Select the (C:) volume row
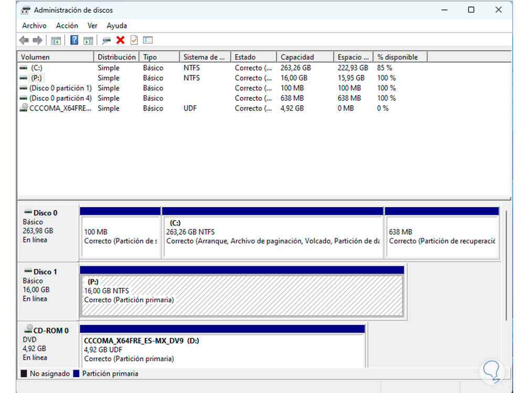The width and height of the screenshot is (532, 393). pos(222,68)
